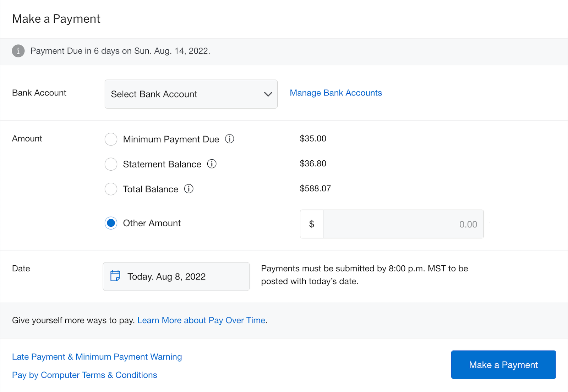Open the payment date picker
The height and width of the screenshot is (392, 568).
[x=176, y=276]
